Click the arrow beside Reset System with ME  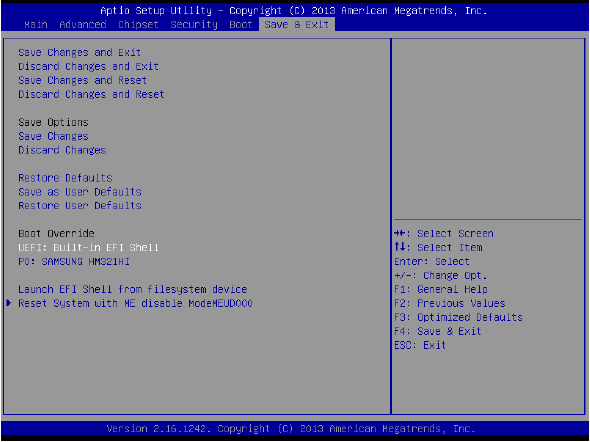(x=9, y=303)
